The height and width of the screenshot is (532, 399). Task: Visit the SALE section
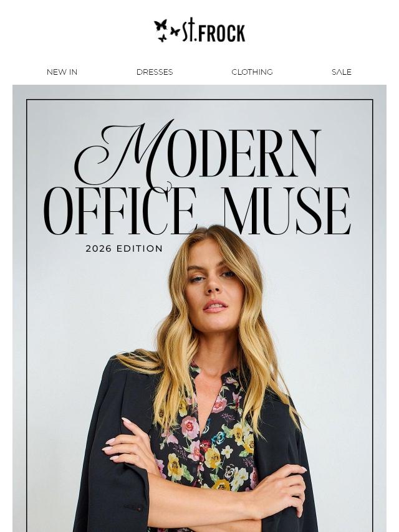coord(341,72)
